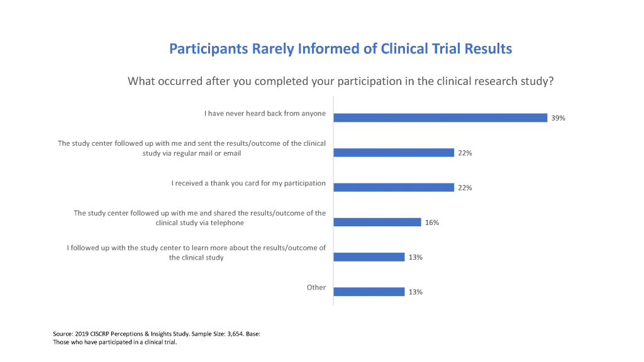Screen dimensions: 644x362
Task: Select the longest bar for never heard back
Action: tap(440, 118)
